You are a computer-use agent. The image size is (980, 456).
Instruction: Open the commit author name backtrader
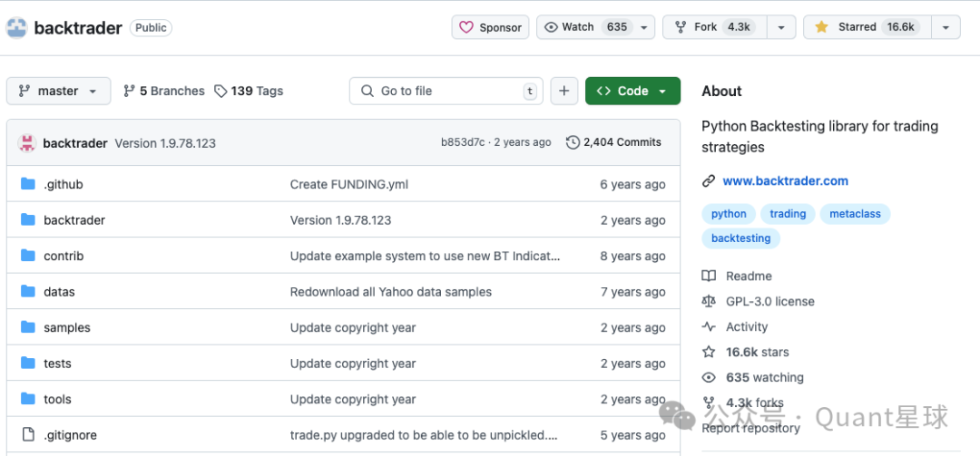pyautogui.click(x=75, y=143)
